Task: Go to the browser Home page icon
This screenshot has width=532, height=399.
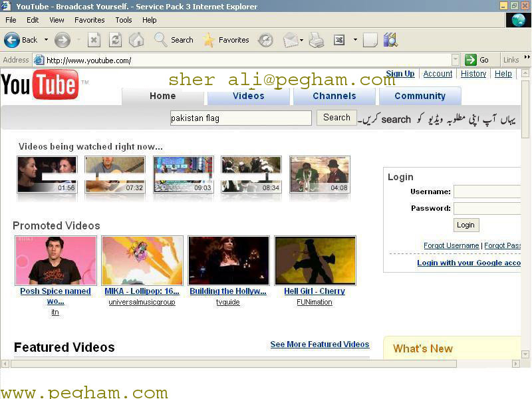Action: (136, 40)
